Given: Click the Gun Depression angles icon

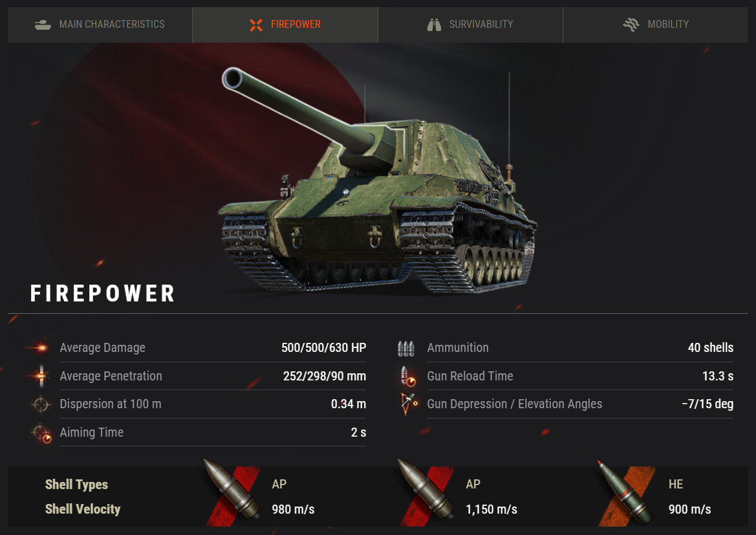Looking at the screenshot, I should 409,404.
